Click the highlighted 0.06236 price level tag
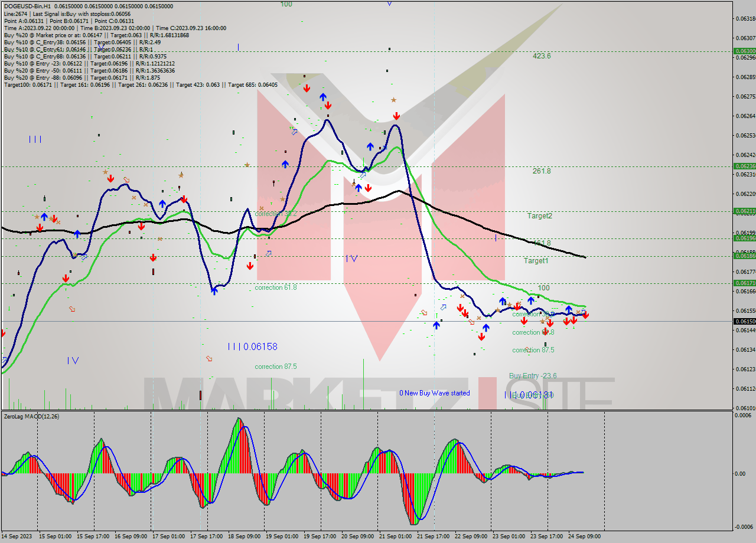The height and width of the screenshot is (543, 756). tap(744, 166)
